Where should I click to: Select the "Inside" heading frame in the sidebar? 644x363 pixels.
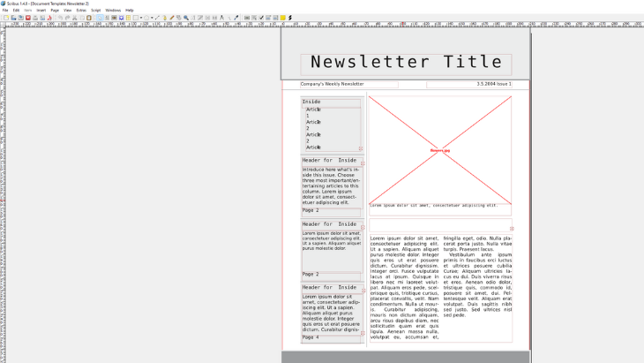tap(331, 102)
